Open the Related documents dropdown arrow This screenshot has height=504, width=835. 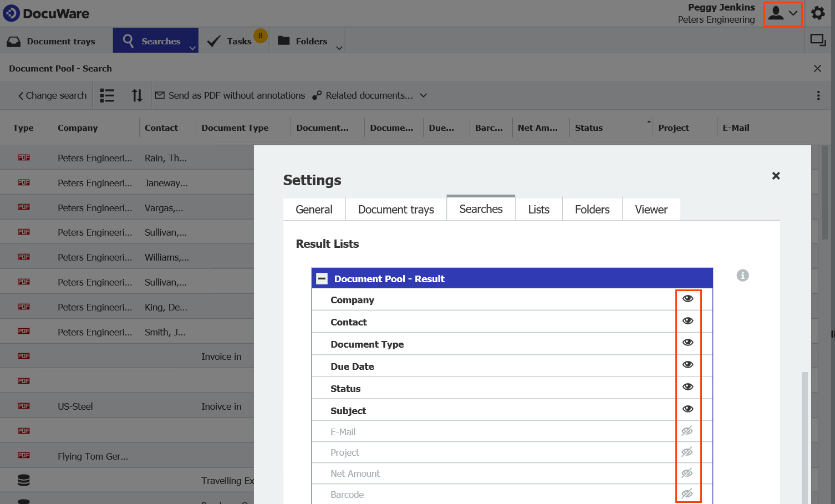click(x=424, y=95)
